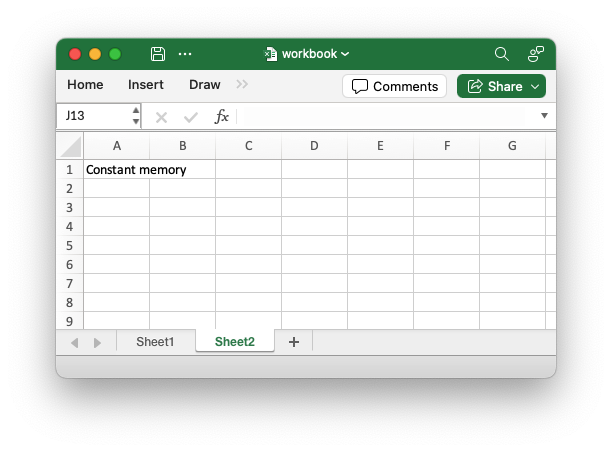This screenshot has width=612, height=452.
Task: Click the Save icon in title bar
Action: (x=158, y=54)
